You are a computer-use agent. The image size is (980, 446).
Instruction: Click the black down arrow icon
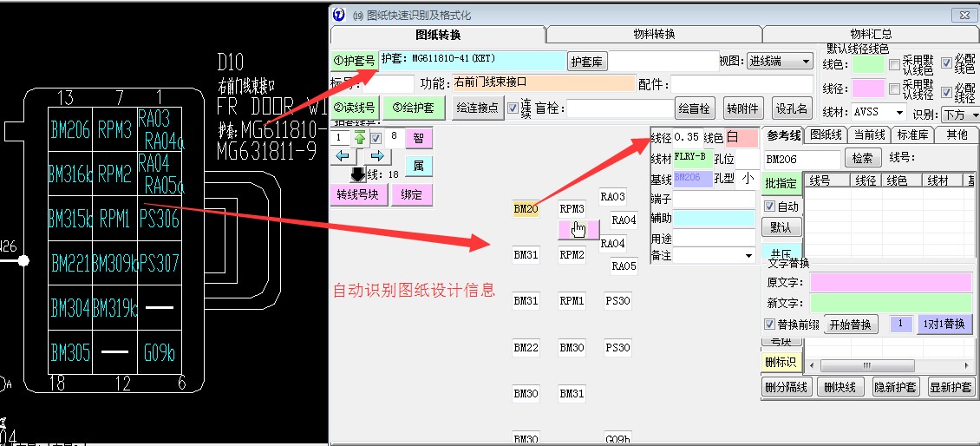358,174
